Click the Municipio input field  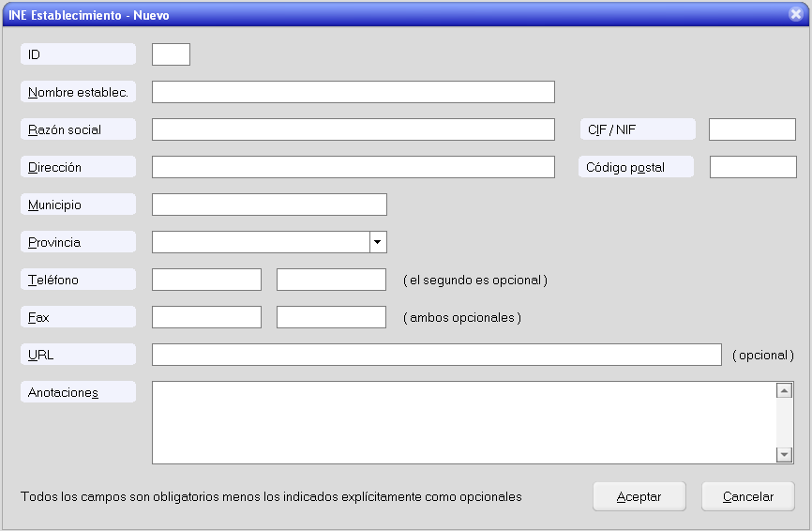(x=269, y=205)
